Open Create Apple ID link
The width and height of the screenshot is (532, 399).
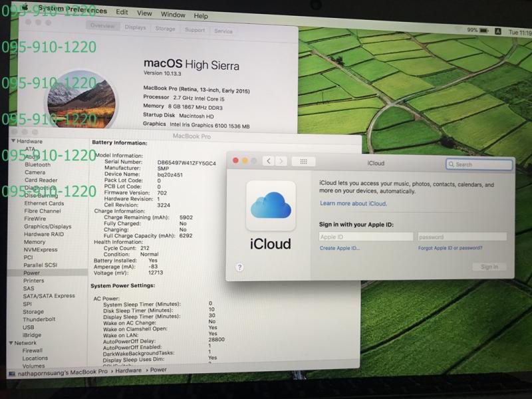(x=340, y=248)
